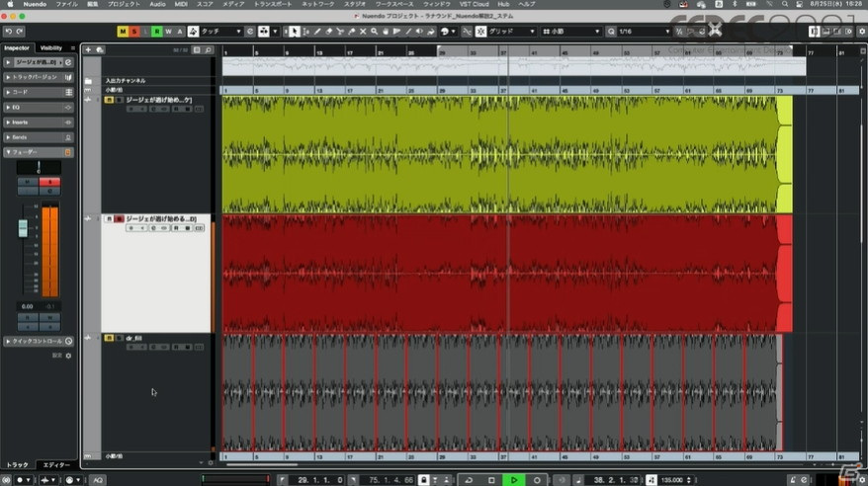Toggle global Solo (red S) button
The width and height of the screenshot is (868, 486).
(x=133, y=32)
